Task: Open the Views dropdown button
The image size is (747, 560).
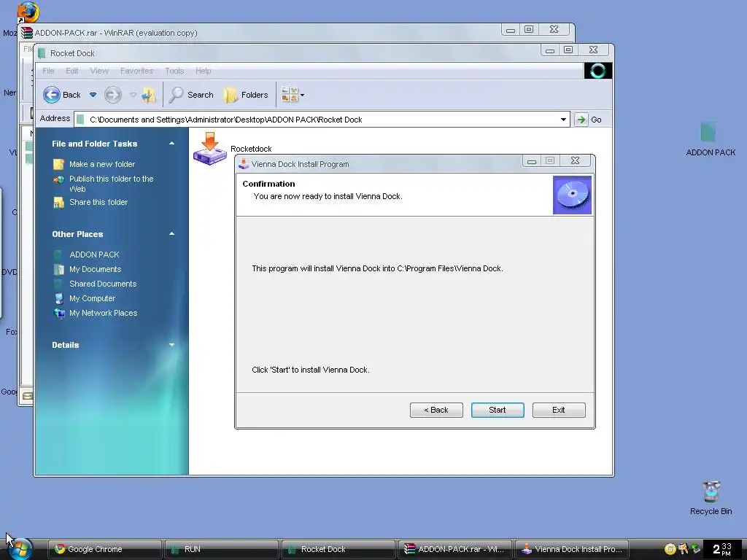Action: [x=293, y=95]
